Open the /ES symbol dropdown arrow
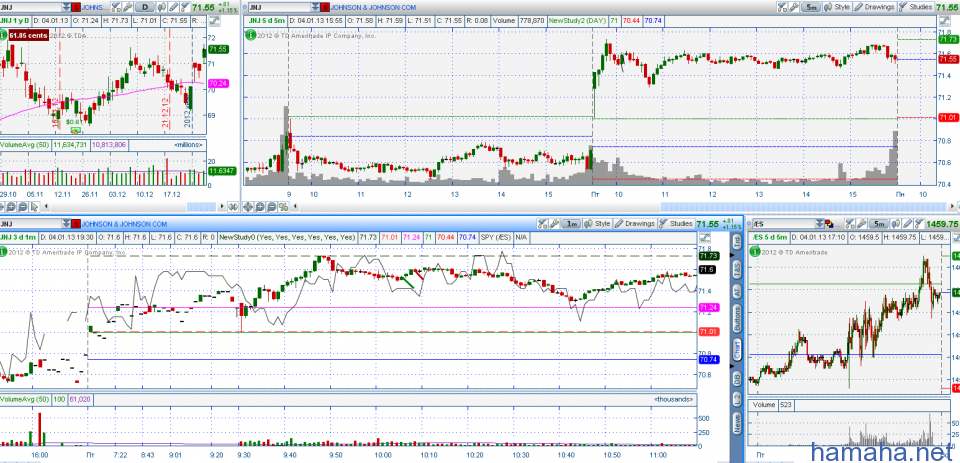Screen dimensions: 960x463 [819, 224]
